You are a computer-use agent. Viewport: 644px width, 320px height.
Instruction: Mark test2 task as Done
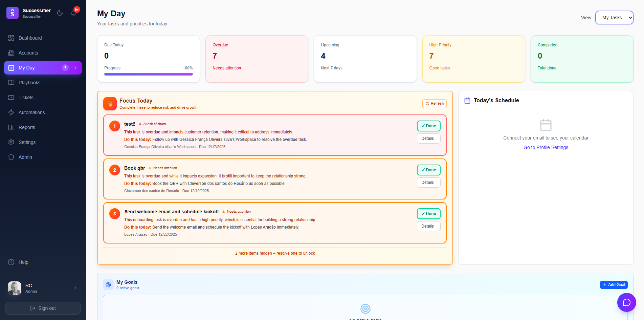[x=428, y=126]
